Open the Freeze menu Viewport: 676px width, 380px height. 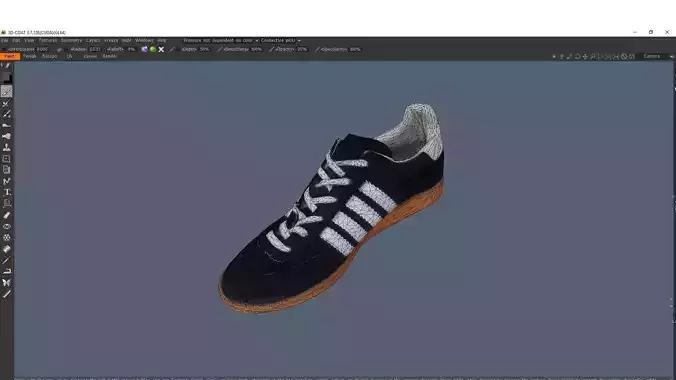click(x=111, y=41)
